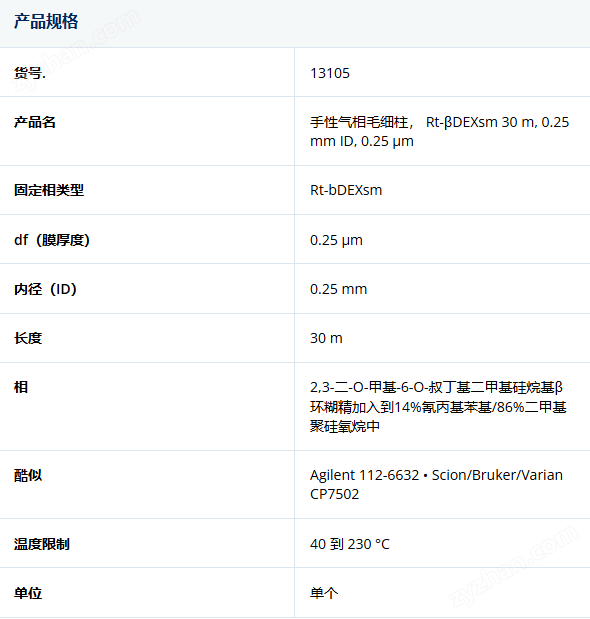Image resolution: width=590 pixels, height=619 pixels.
Task: Click the 单个 unit value
Action: [x=324, y=593]
